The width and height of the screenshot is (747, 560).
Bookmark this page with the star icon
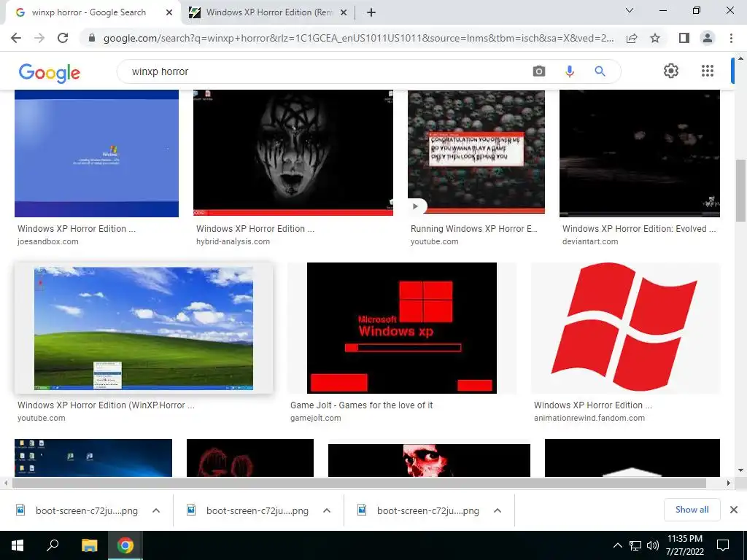655,38
